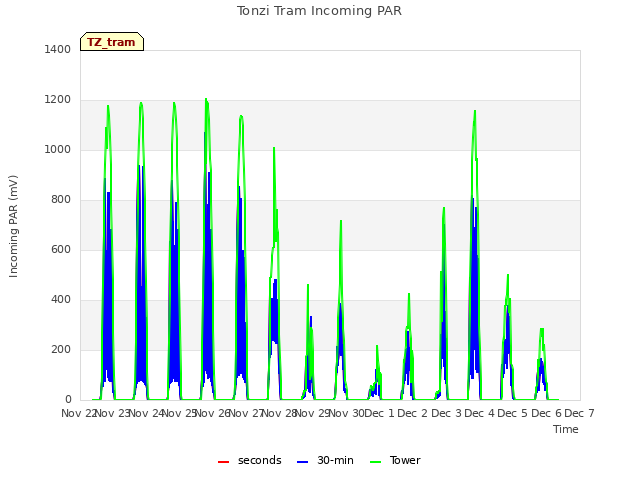
Task: Click the 400 y-axis tick label
Action: (61, 300)
